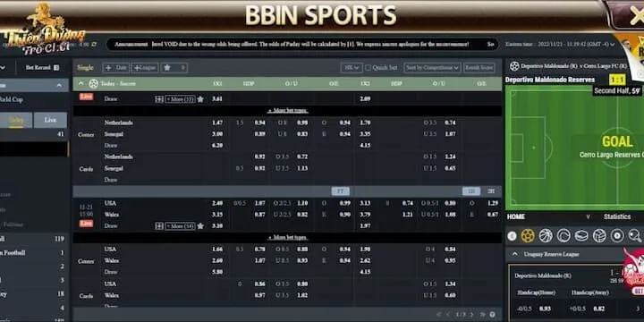644x322 pixels.
Task: Click the +More button in the top Draw row
Action: point(180,99)
